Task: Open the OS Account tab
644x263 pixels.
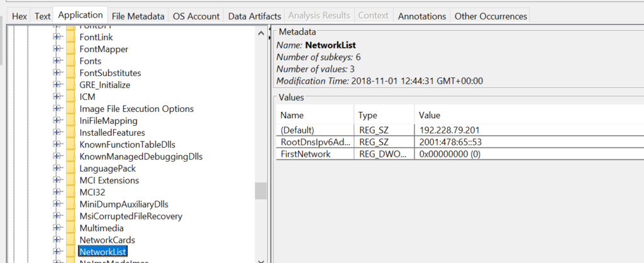Action: click(x=196, y=16)
